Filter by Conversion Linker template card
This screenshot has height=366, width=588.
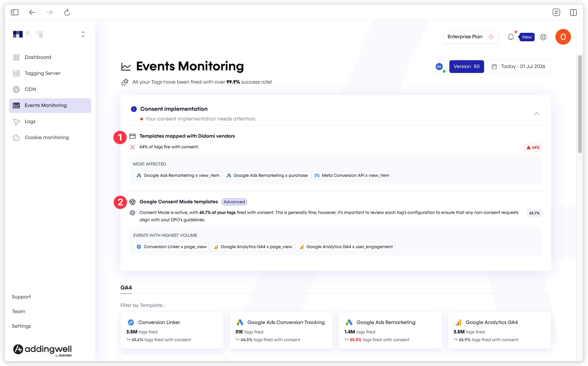172,330
